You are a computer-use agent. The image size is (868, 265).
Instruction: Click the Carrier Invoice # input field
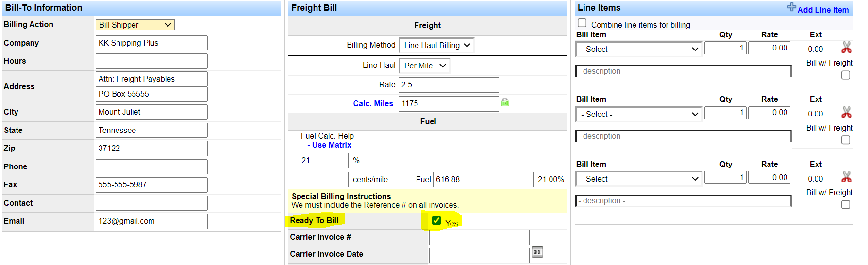pos(479,237)
